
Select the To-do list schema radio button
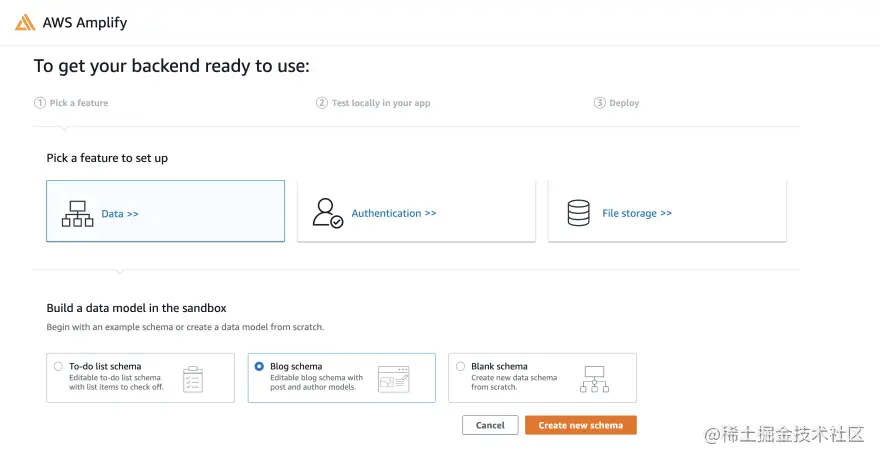pos(58,366)
